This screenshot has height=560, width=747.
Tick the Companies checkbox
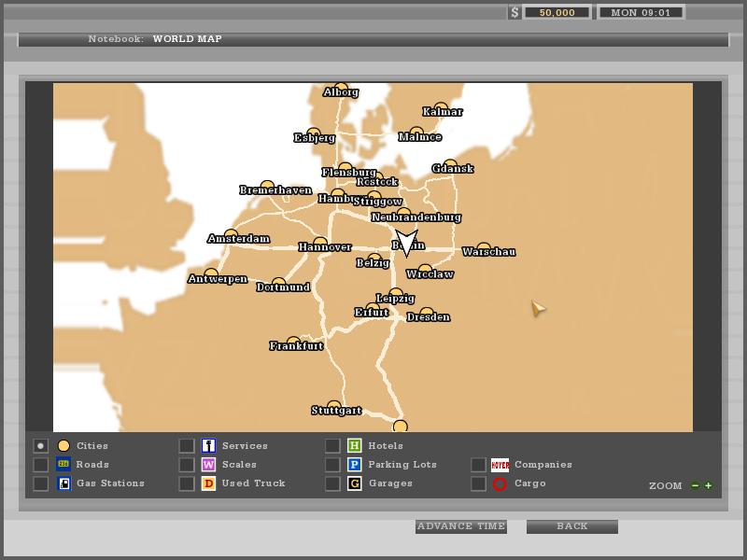(478, 465)
